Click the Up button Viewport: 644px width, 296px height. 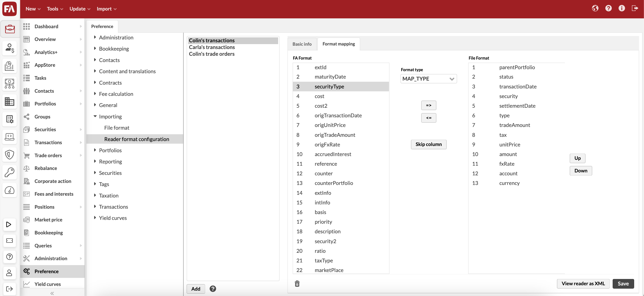(x=577, y=158)
